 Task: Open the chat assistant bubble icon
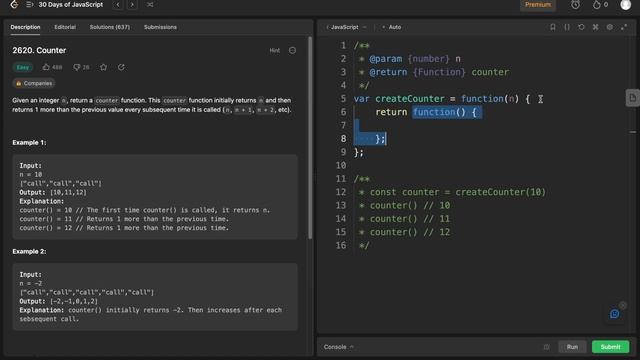tap(615, 314)
